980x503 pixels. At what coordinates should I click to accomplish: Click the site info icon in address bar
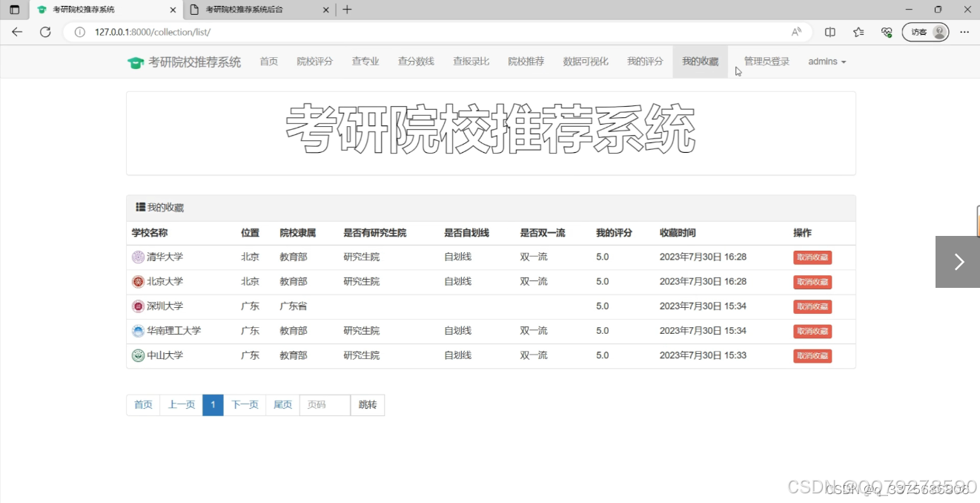[x=80, y=32]
